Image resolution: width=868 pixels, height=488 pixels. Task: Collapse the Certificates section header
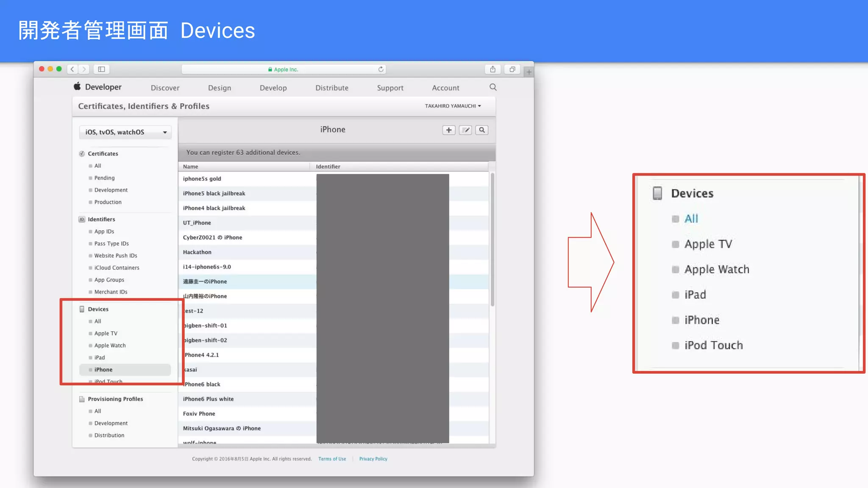(103, 154)
